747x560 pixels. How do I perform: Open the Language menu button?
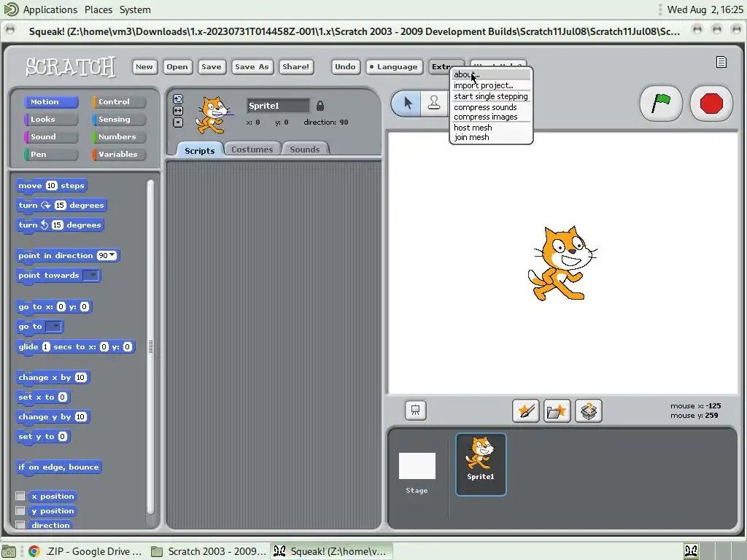pyautogui.click(x=393, y=66)
